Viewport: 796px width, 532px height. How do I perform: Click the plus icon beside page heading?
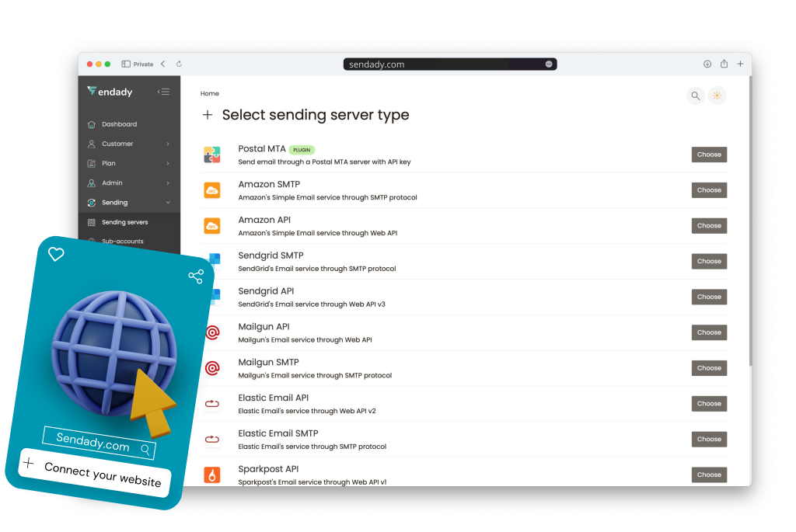(x=207, y=115)
